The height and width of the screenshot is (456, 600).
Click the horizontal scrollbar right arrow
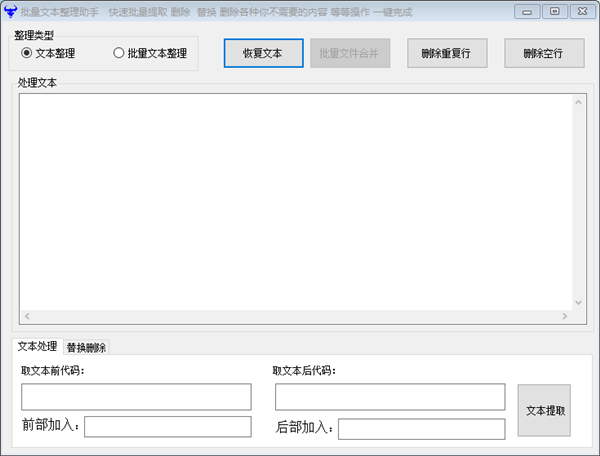(565, 316)
